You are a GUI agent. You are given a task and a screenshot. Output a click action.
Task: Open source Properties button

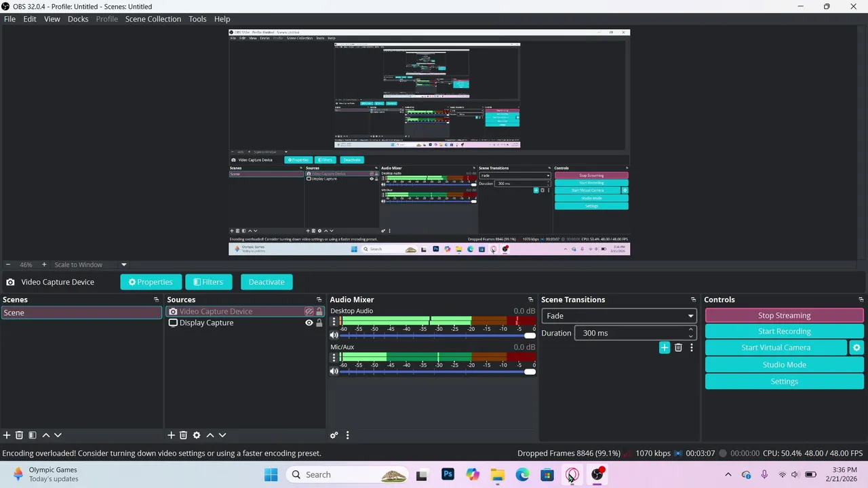pyautogui.click(x=151, y=282)
